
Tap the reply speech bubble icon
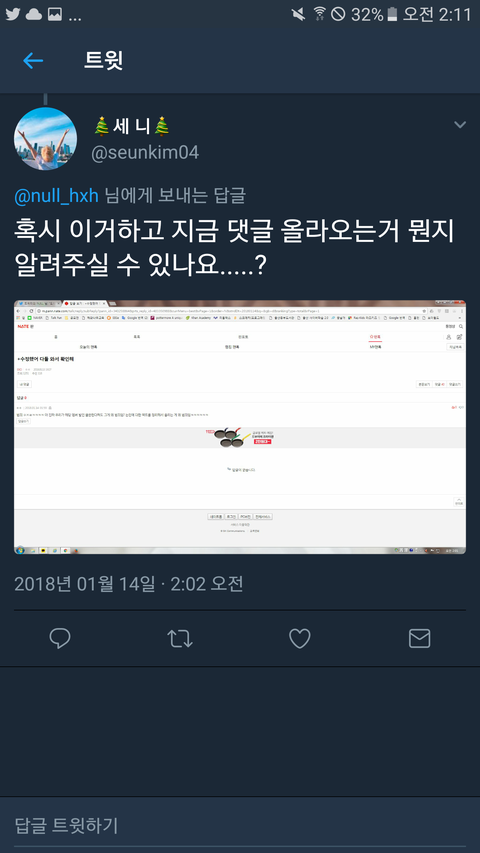point(60,638)
